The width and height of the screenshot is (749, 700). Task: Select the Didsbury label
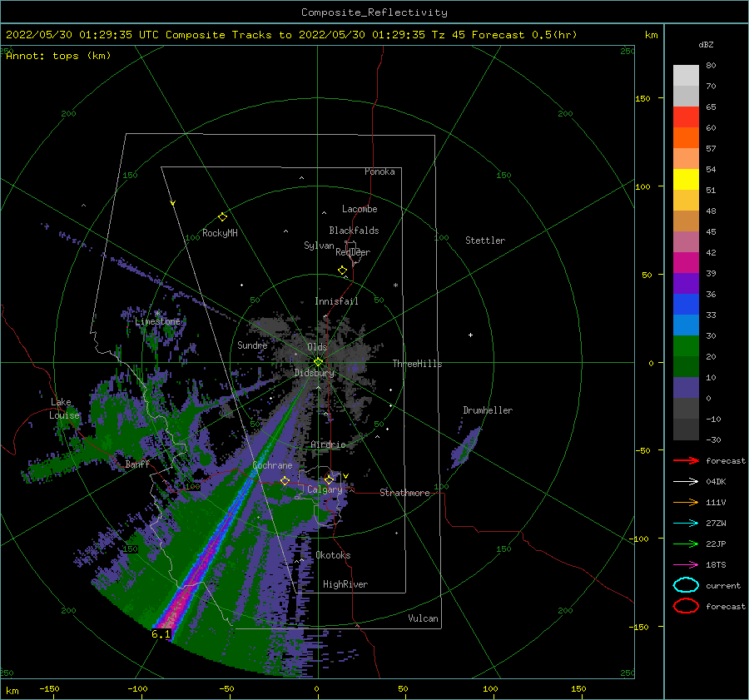click(x=315, y=373)
